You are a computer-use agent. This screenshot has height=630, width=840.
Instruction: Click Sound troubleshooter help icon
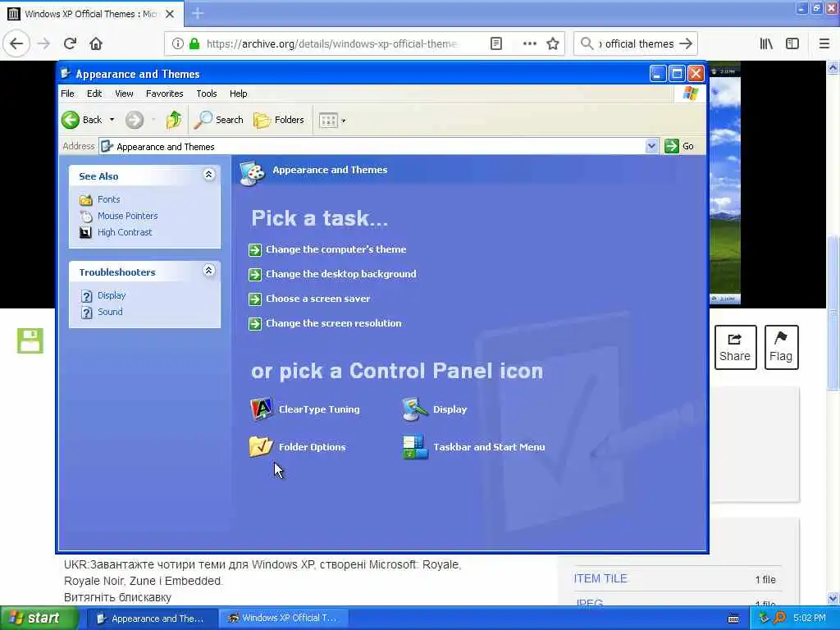coord(86,313)
